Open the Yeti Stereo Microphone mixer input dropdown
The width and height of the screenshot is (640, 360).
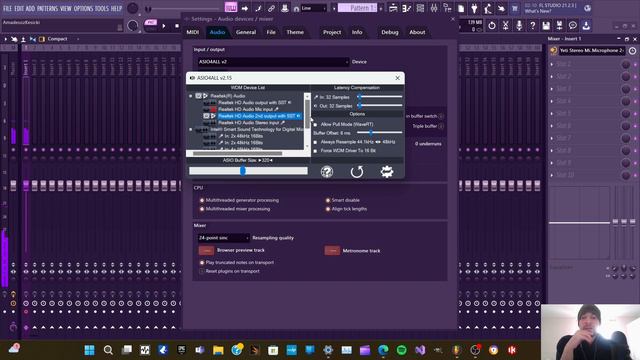591,51
